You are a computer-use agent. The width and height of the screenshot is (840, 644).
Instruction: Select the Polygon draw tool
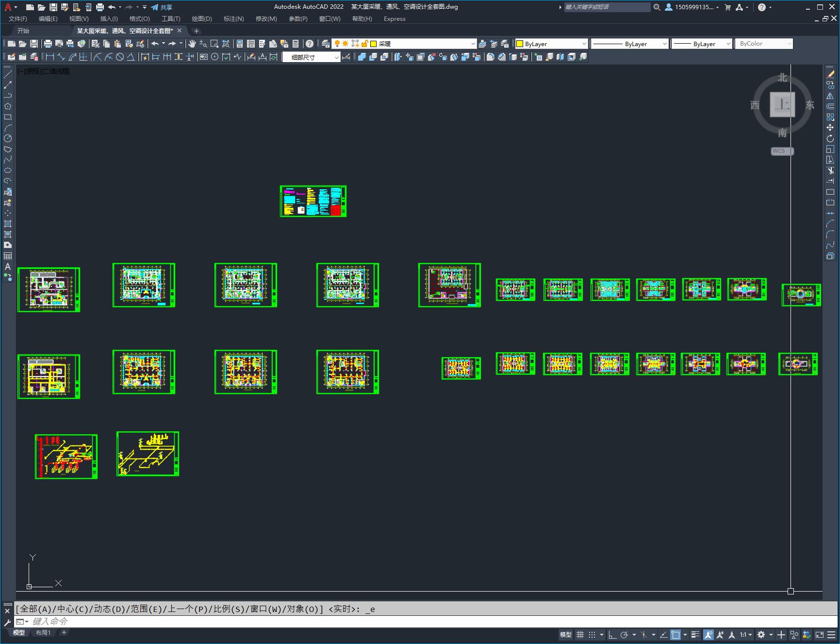point(8,106)
